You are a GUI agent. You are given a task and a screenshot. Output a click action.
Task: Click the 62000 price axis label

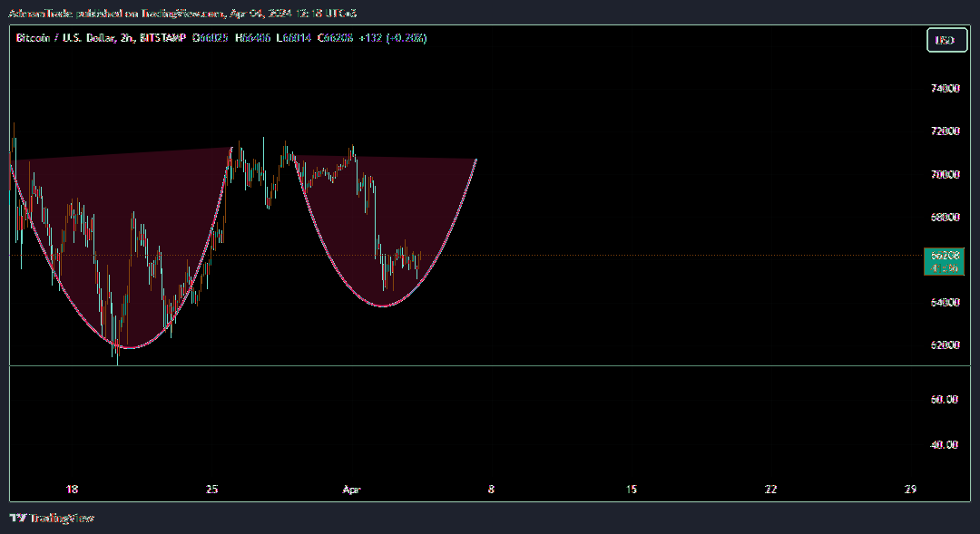(x=945, y=345)
